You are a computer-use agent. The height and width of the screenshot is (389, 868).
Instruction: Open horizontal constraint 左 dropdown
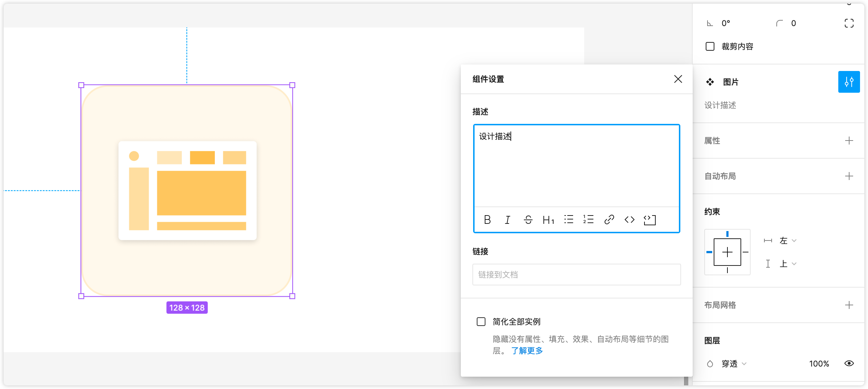coord(788,241)
